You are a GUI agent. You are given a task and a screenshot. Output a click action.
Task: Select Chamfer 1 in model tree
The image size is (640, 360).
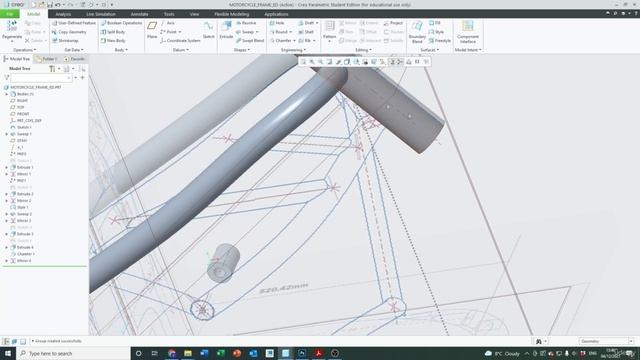pyautogui.click(x=25, y=254)
